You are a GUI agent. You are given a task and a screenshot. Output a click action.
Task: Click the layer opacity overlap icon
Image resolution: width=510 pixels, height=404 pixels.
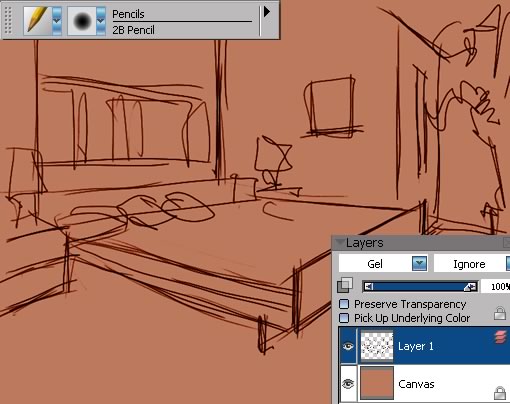coord(345,286)
